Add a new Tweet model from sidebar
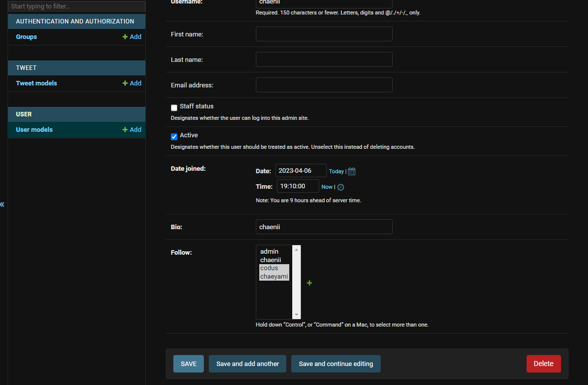The width and height of the screenshot is (588, 385). pyautogui.click(x=131, y=83)
